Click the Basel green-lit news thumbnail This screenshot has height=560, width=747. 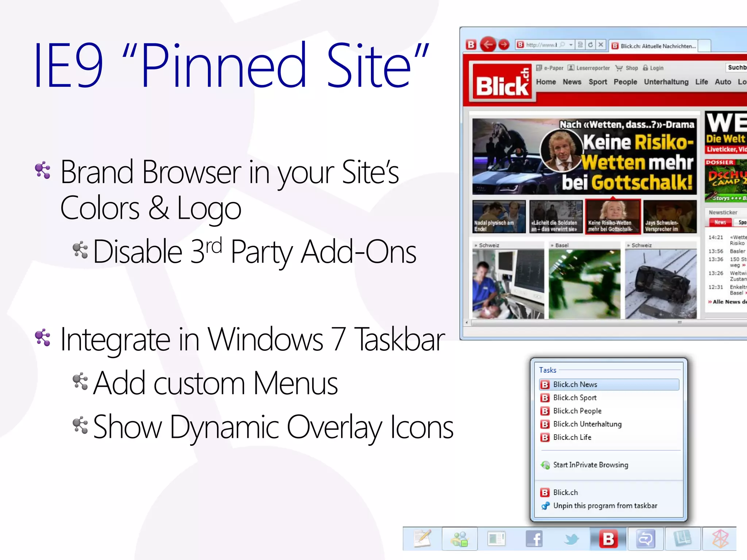pyautogui.click(x=584, y=284)
